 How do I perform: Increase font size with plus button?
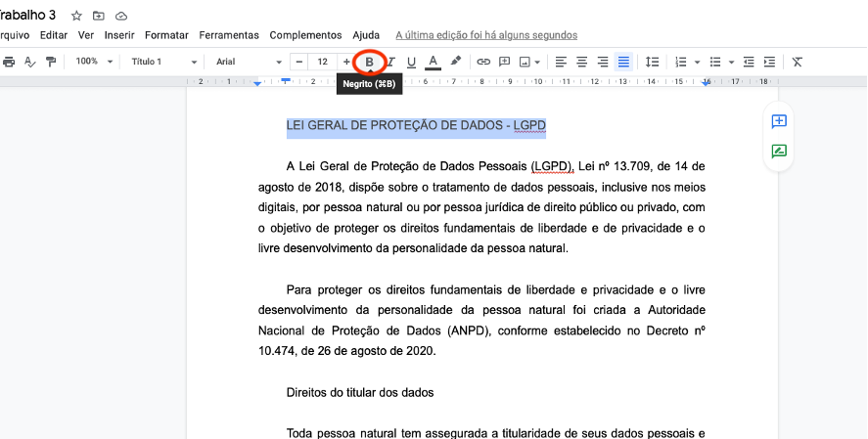346,62
